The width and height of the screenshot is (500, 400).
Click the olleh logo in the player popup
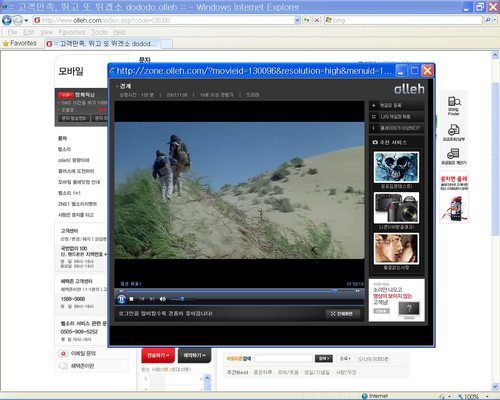coord(409,89)
